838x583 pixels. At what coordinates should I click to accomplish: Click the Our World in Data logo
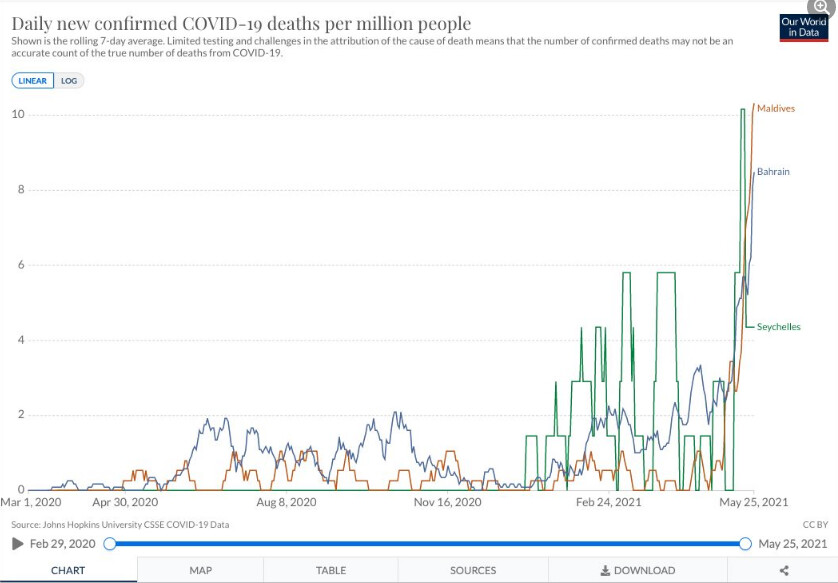click(x=804, y=27)
